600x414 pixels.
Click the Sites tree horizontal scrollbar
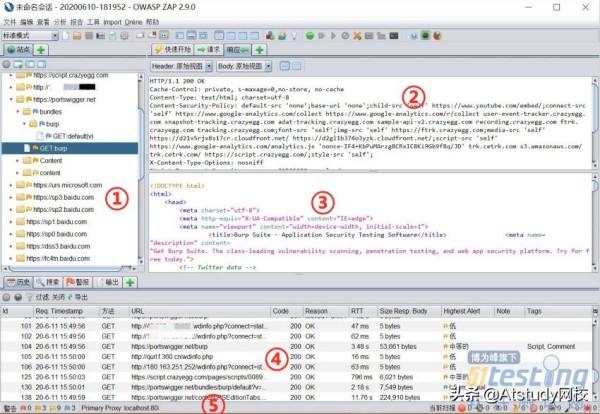point(69,267)
